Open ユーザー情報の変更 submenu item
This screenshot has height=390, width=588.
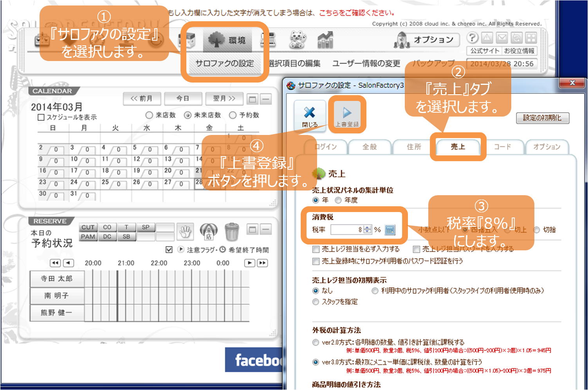coord(366,63)
